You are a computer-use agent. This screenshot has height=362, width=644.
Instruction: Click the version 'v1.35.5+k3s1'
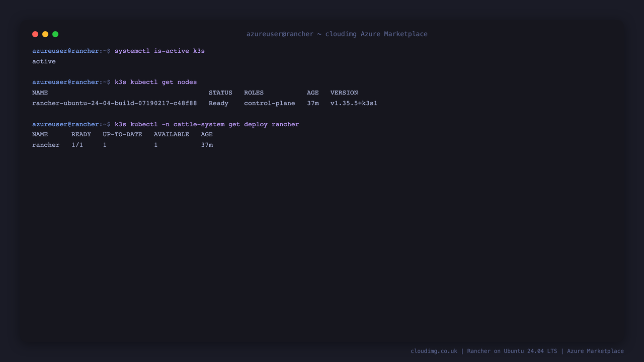point(354,103)
